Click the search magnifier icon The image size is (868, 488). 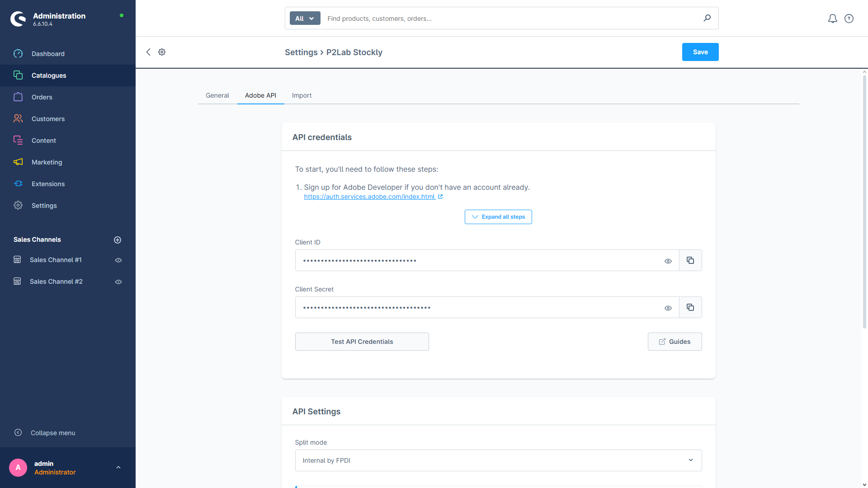(x=707, y=18)
